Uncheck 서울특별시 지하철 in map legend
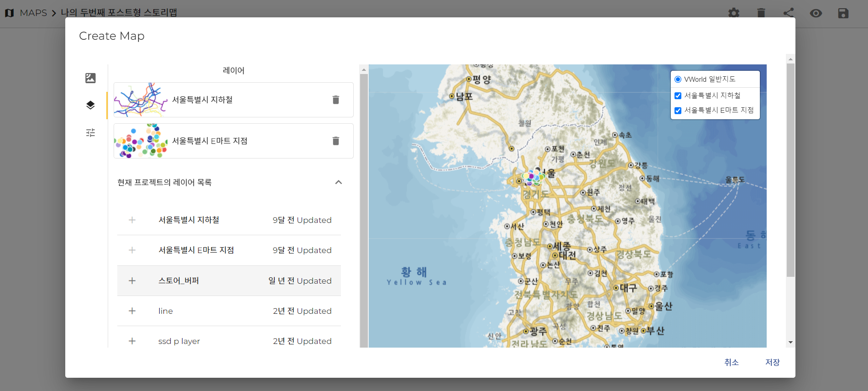The image size is (868, 391). pos(678,96)
